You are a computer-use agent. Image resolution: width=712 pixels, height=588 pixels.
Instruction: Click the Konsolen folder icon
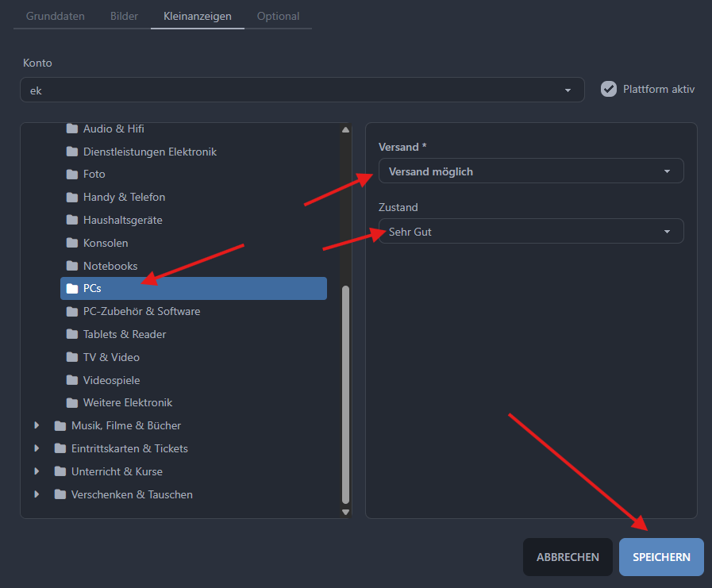72,243
